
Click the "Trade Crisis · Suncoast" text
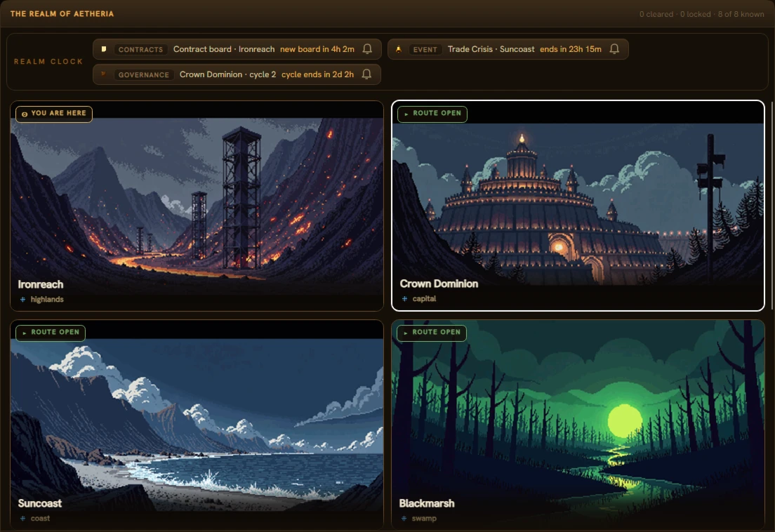(x=491, y=49)
